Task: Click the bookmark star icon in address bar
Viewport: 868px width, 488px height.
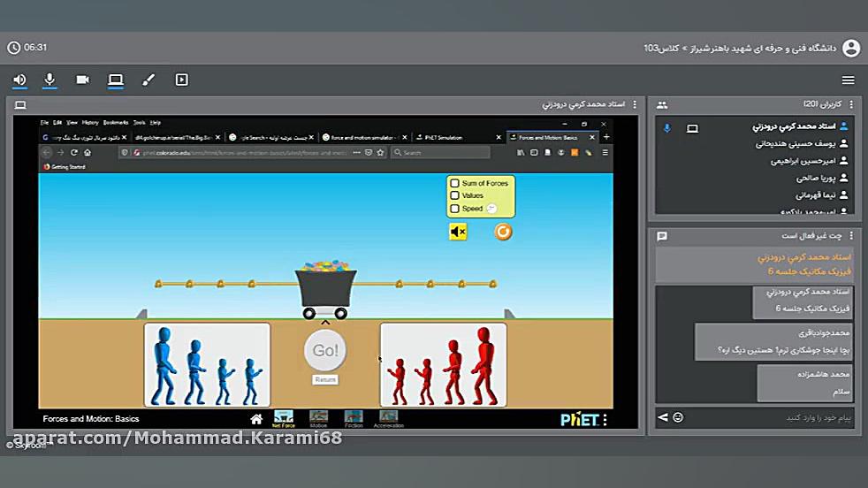Action: click(x=380, y=152)
